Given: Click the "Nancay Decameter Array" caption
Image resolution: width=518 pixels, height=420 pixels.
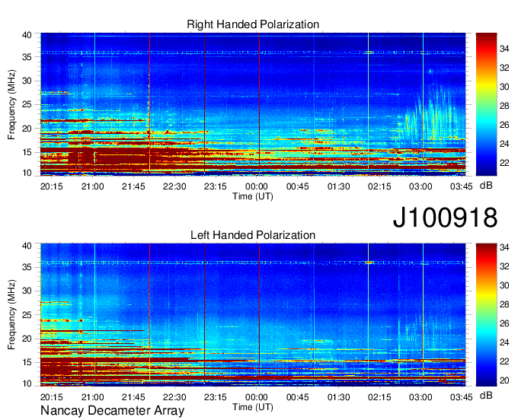Looking at the screenshot, I should 112,411.
